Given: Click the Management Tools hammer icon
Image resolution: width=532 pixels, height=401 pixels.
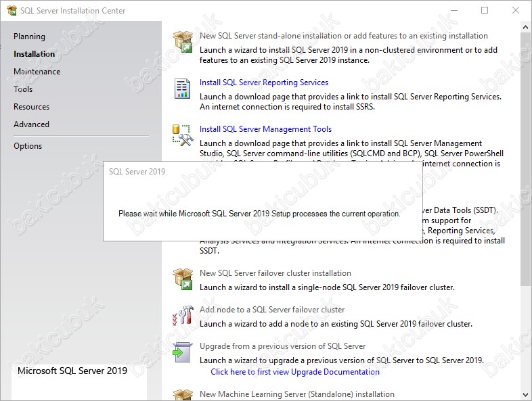Looking at the screenshot, I should [183, 135].
